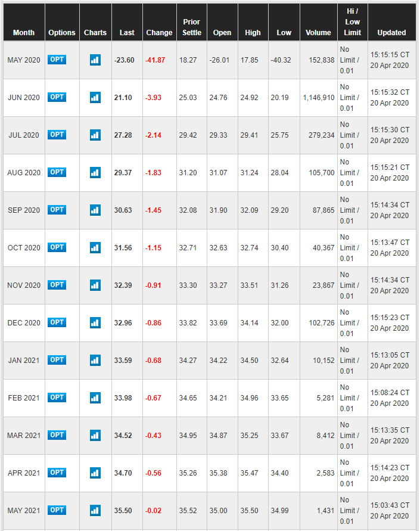Click the OPT button for SEP 2020
This screenshot has width=420, height=531.
point(57,210)
